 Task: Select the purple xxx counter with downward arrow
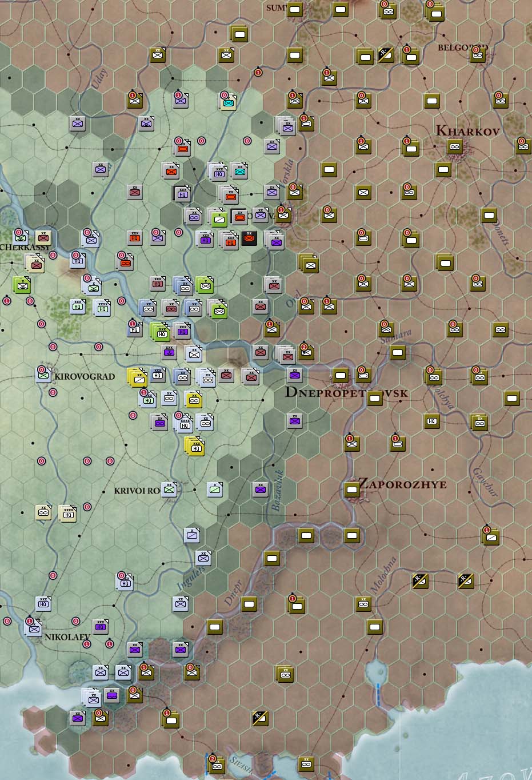[x=169, y=352]
